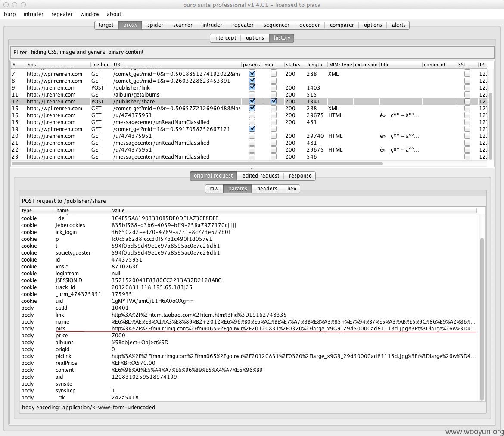The height and width of the screenshot is (436, 504).
Task: Open the window menu
Action: tap(90, 14)
